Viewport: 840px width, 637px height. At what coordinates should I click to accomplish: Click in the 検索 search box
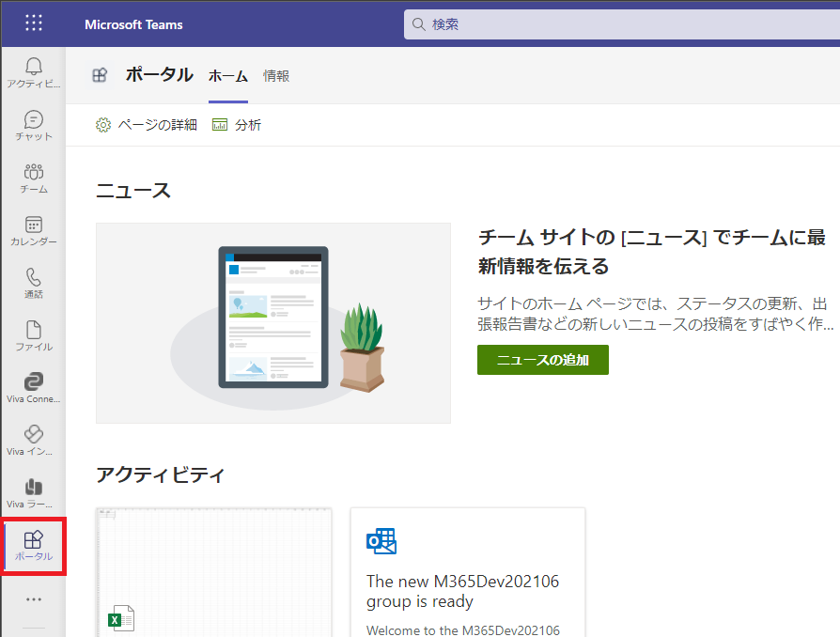click(x=620, y=24)
